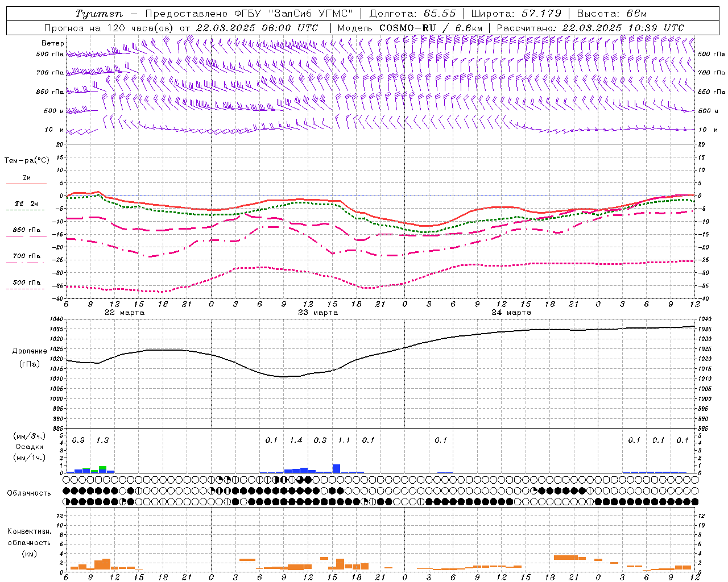
Task: Click 'Прогноз на 120 часа(ов)' forecast text
Action: (110, 28)
